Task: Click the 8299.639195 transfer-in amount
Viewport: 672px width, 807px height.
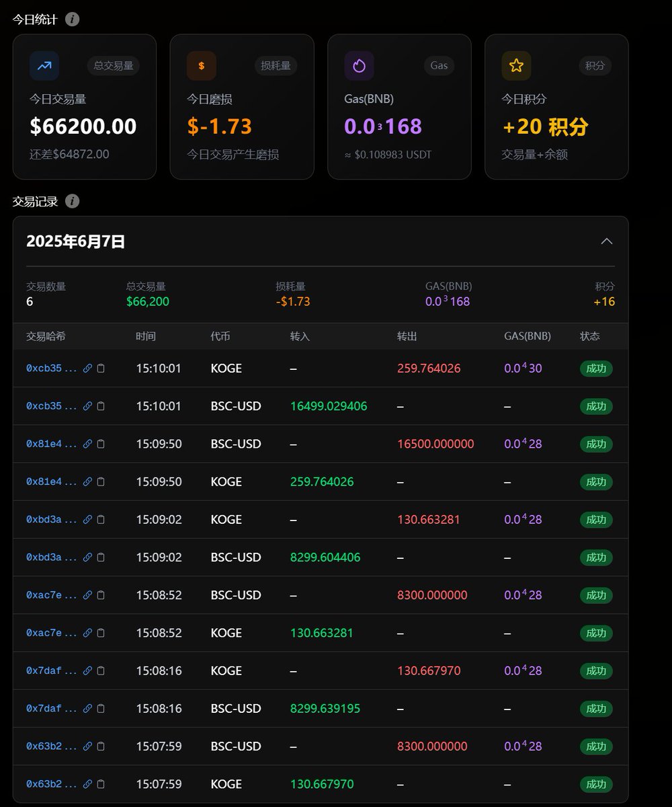Action: 325,708
